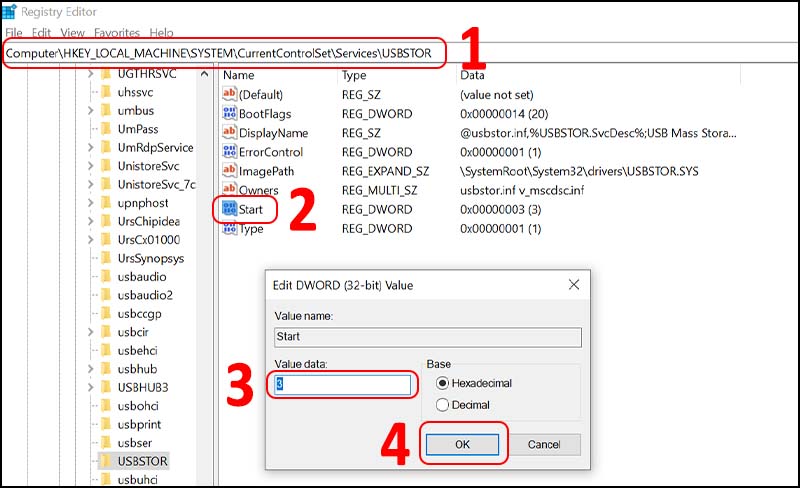The height and width of the screenshot is (488, 800).
Task: Click the Name column header
Action: point(239,75)
